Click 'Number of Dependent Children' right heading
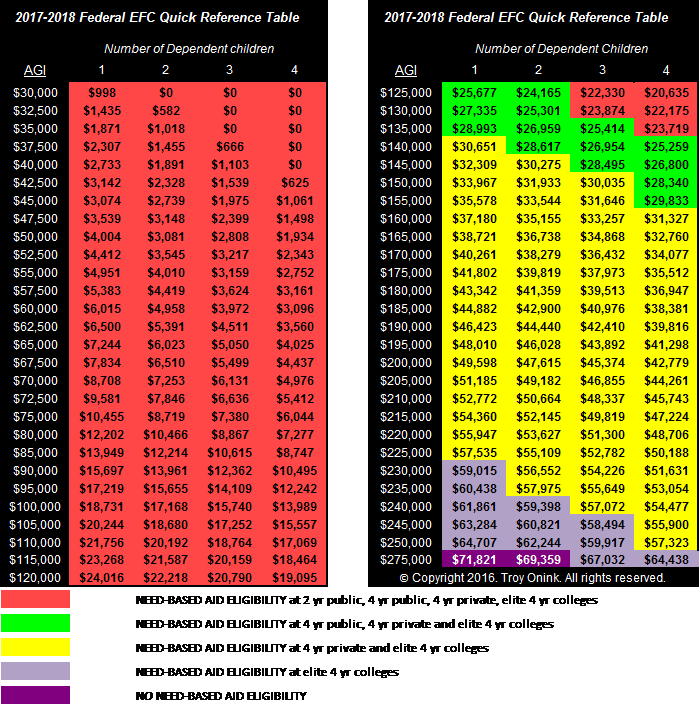This screenshot has width=700, height=705. click(x=562, y=49)
